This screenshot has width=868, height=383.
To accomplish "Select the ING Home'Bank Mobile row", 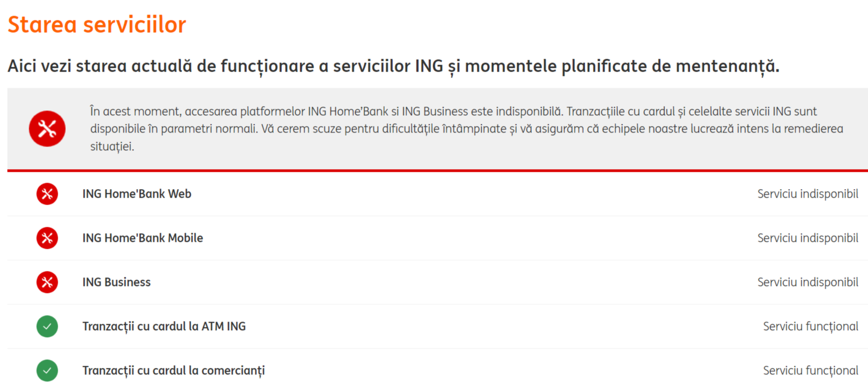I will point(143,238).
